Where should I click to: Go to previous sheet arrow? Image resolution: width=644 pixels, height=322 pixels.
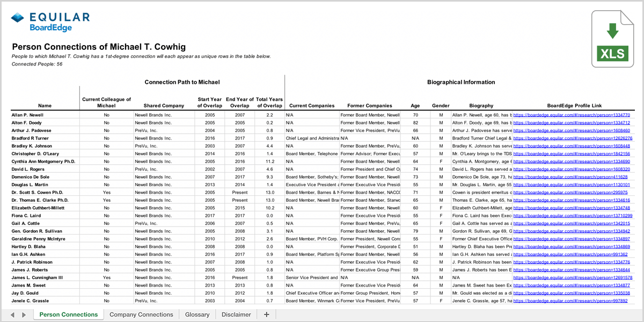coord(13,314)
